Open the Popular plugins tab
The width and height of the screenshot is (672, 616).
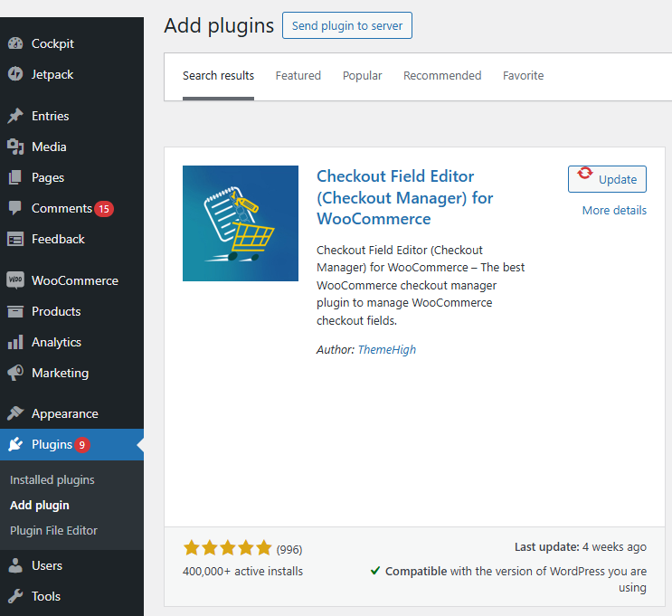(362, 76)
